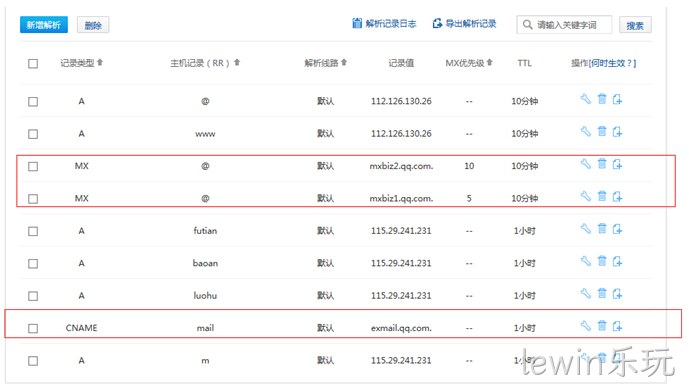Screen dimensions: 689x391
Task: Trash the www A record
Action: (602, 131)
